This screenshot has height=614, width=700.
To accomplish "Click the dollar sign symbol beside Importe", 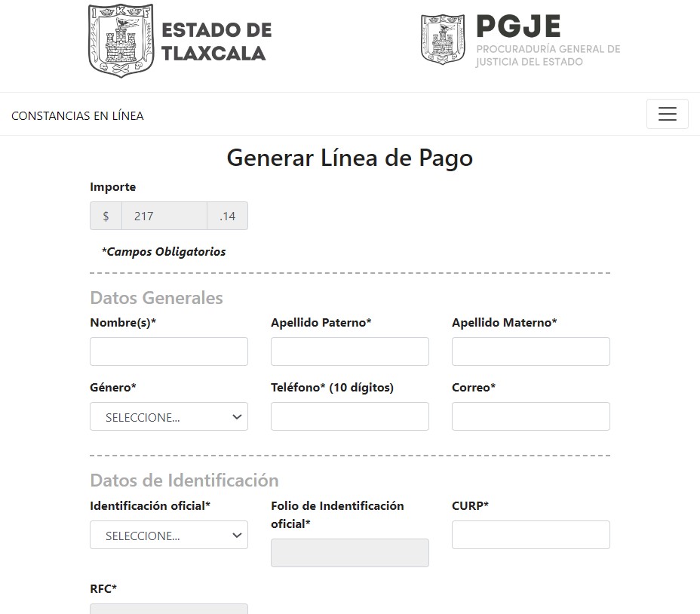I will click(105, 215).
